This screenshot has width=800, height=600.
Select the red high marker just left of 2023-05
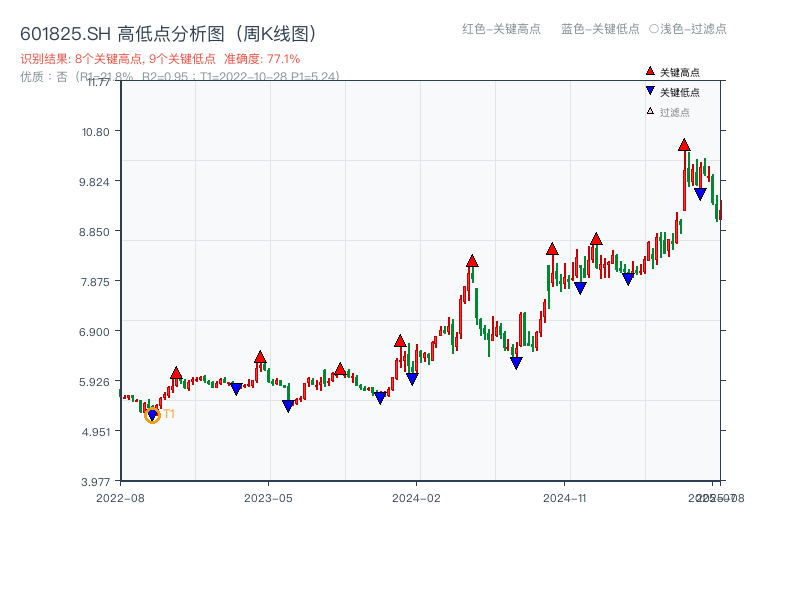point(260,357)
